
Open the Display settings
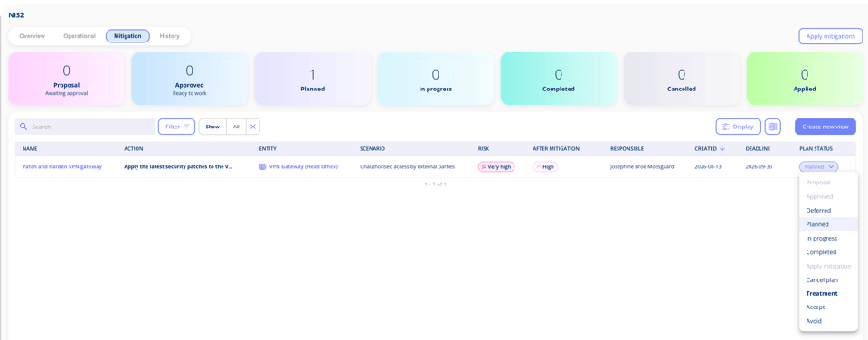click(x=738, y=127)
